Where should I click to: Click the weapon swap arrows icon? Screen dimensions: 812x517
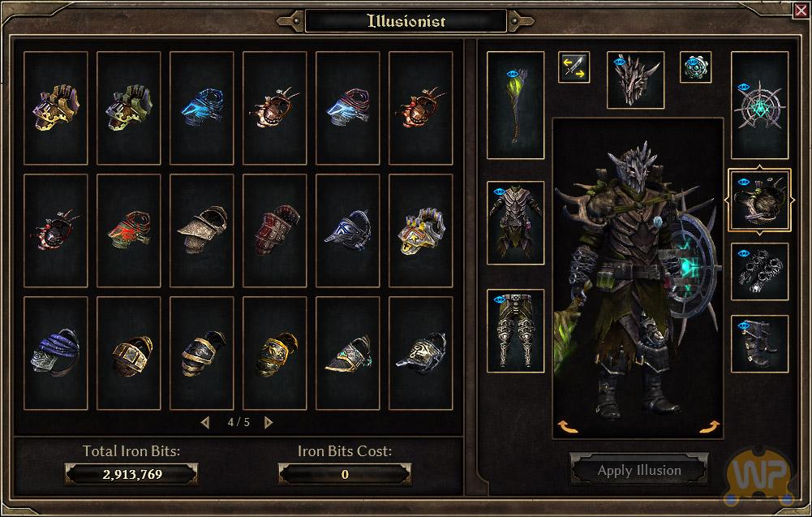pos(574,67)
